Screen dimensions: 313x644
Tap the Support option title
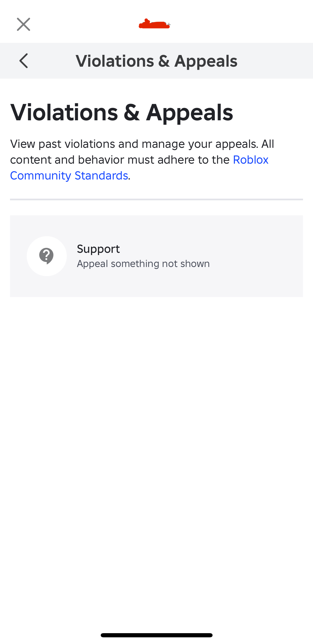(98, 249)
